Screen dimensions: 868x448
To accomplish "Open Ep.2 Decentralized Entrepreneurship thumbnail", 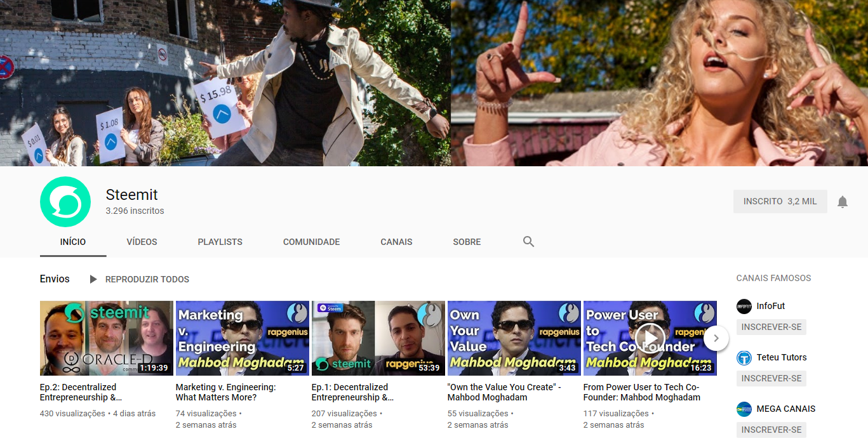I will (x=107, y=338).
